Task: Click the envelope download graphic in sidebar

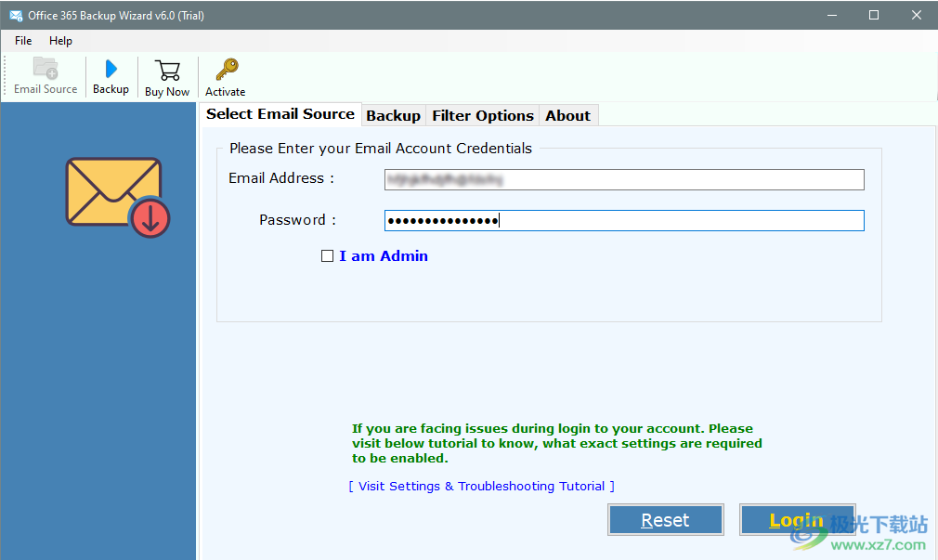Action: coord(111,198)
